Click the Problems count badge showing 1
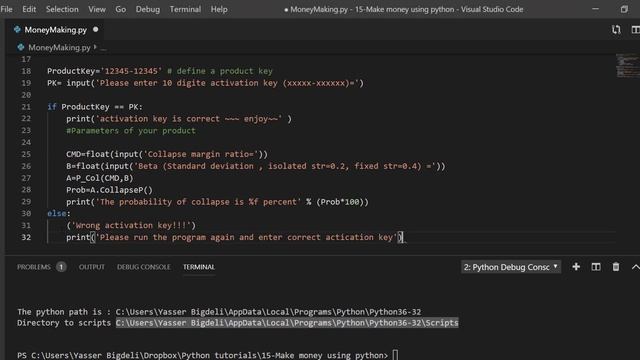The height and width of the screenshot is (360, 640). coord(61,267)
